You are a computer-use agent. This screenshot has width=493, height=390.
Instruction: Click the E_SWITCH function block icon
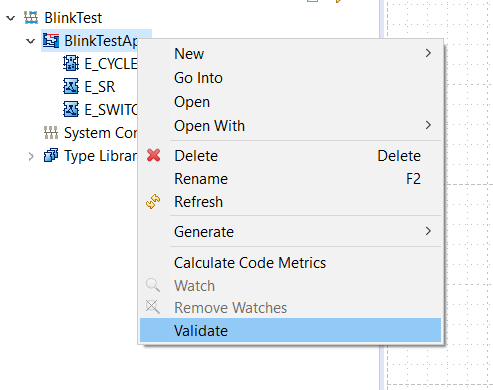pos(71,109)
